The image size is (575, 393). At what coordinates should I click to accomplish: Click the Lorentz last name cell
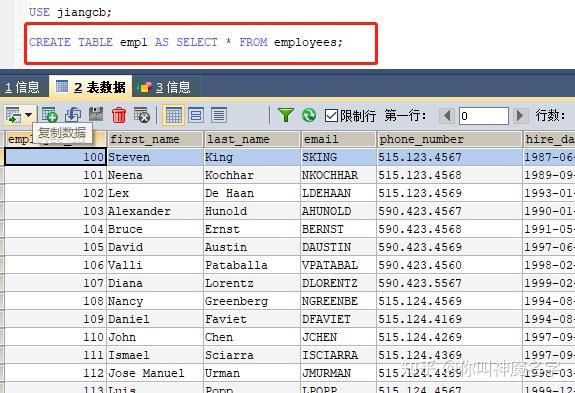(252, 283)
